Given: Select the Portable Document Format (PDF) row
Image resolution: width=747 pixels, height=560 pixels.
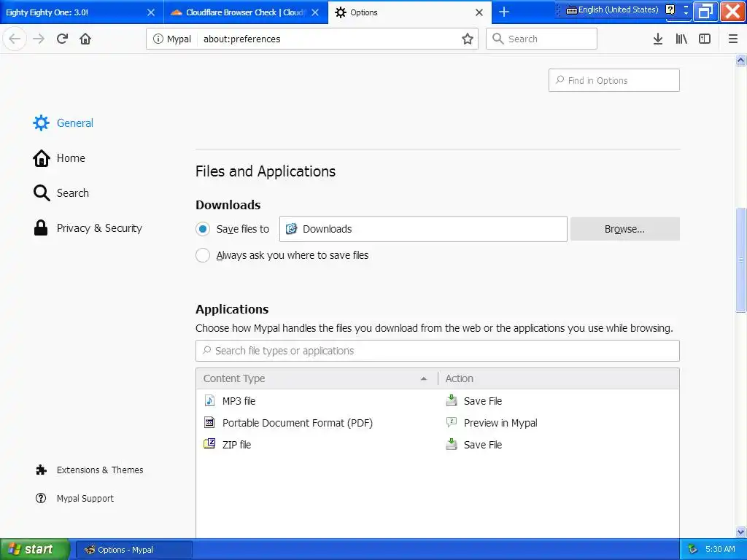Looking at the screenshot, I should (x=438, y=423).
